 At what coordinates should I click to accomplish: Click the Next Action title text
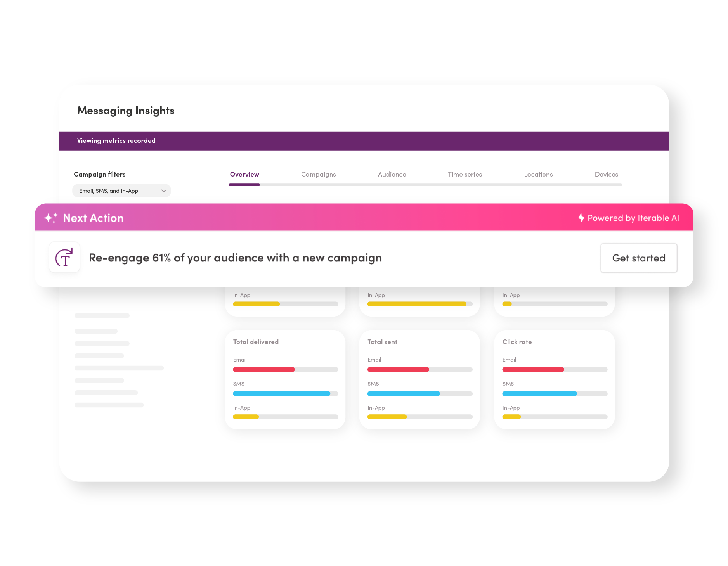pyautogui.click(x=94, y=218)
